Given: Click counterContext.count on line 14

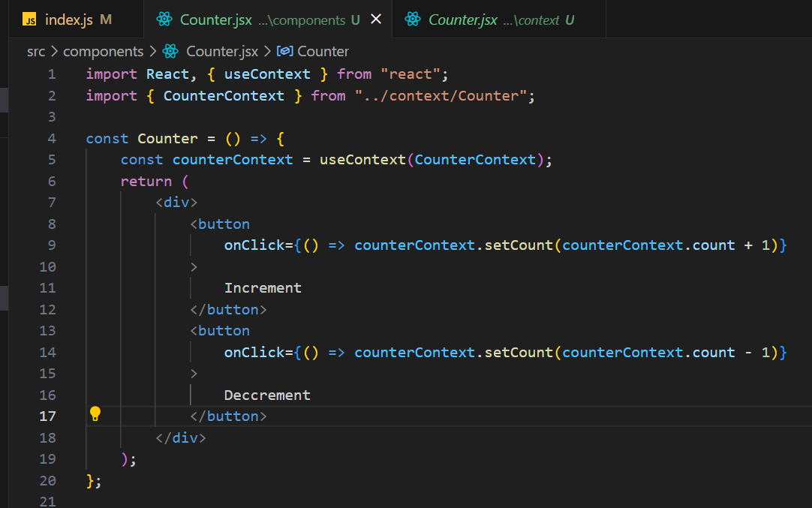Looking at the screenshot, I should point(648,353).
